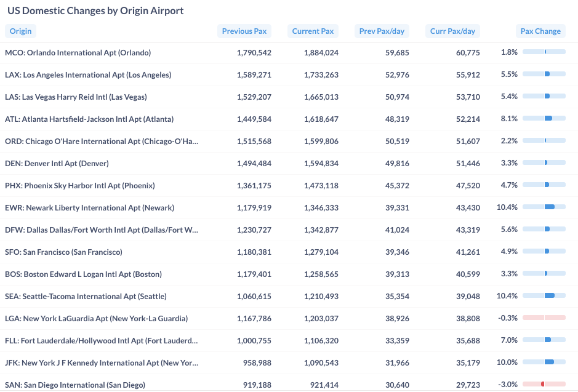Click the US Domestic Changes table title
This screenshot has height=392, width=578.
pos(95,11)
